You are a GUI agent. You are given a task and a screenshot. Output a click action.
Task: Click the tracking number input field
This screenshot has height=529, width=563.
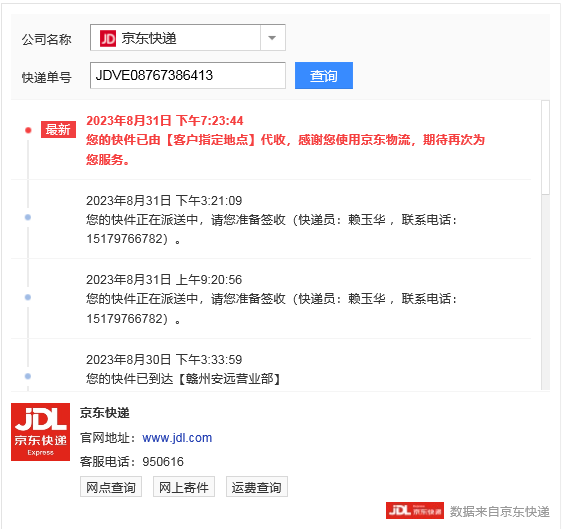pos(188,75)
